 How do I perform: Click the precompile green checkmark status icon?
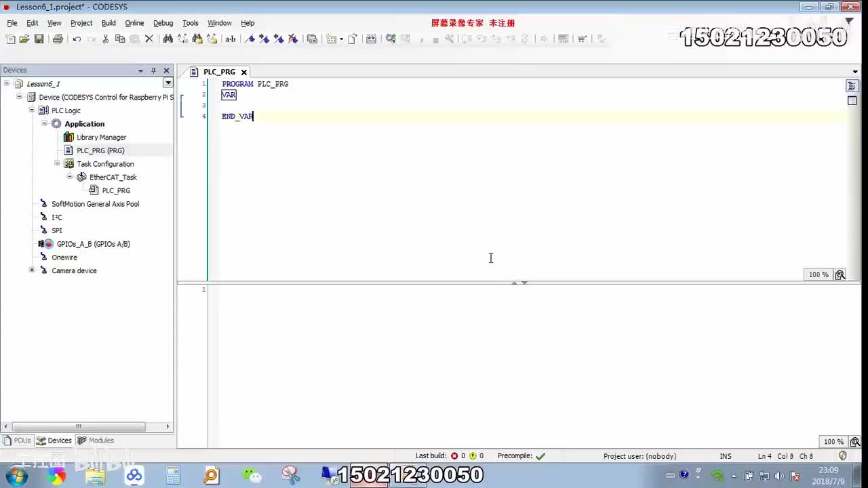pos(540,456)
